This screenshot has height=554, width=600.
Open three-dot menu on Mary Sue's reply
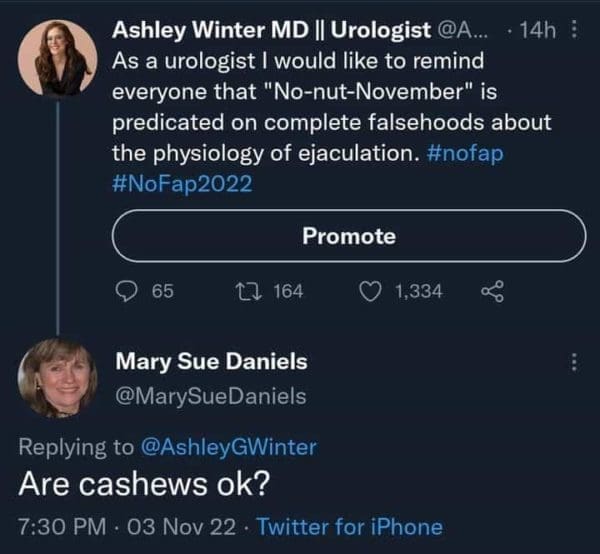click(x=573, y=360)
